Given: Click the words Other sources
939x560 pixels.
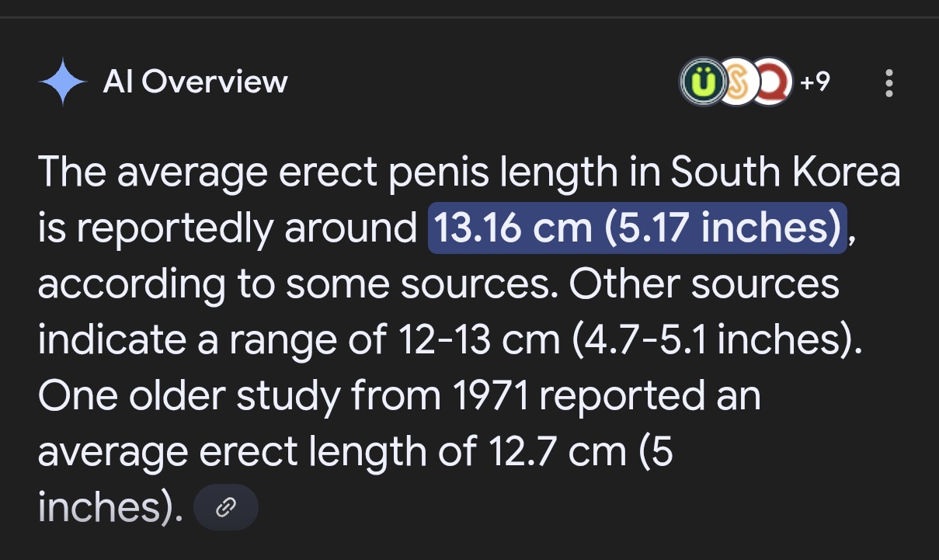Looking at the screenshot, I should pos(704,284).
